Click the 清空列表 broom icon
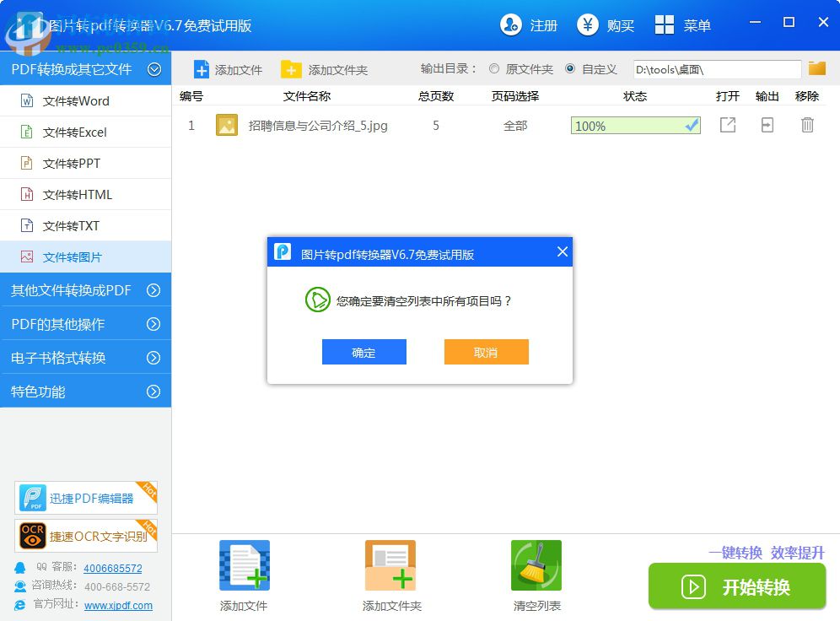Screen dimensions: 840x621 [536, 565]
